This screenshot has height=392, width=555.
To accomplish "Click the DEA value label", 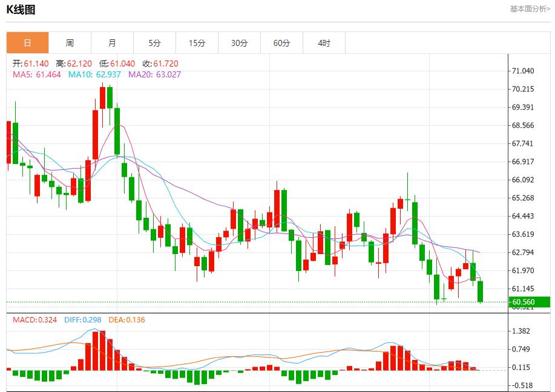I will pyautogui.click(x=126, y=319).
